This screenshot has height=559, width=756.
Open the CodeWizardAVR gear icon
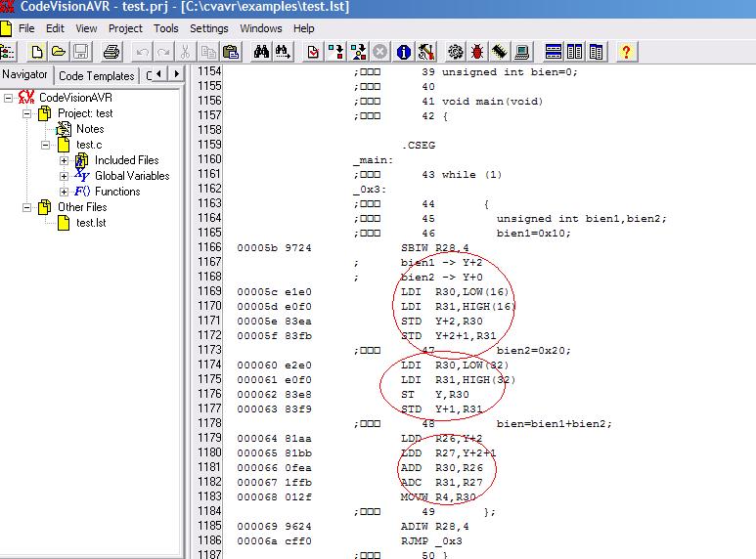tap(456, 52)
